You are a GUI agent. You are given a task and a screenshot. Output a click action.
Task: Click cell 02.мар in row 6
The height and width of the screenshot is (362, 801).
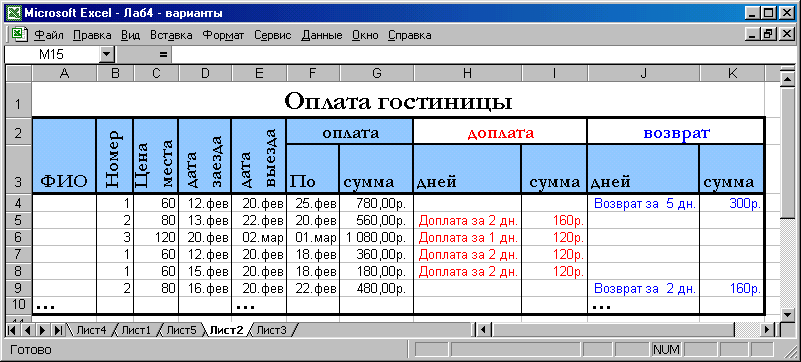tap(259, 237)
